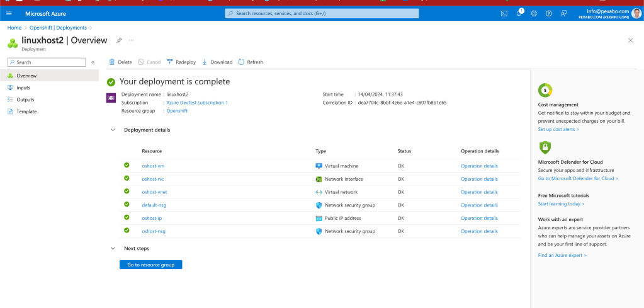Click the left menu Search field
This screenshot has height=308, width=644.
point(47,62)
